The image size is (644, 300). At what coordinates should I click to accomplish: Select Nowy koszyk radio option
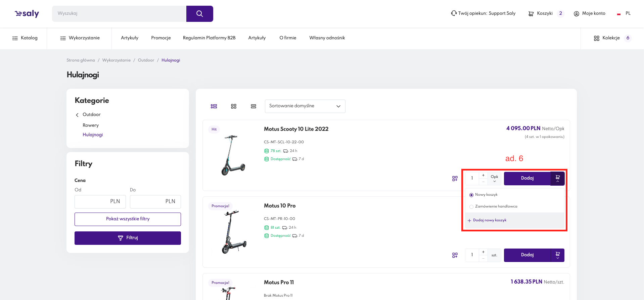point(471,195)
